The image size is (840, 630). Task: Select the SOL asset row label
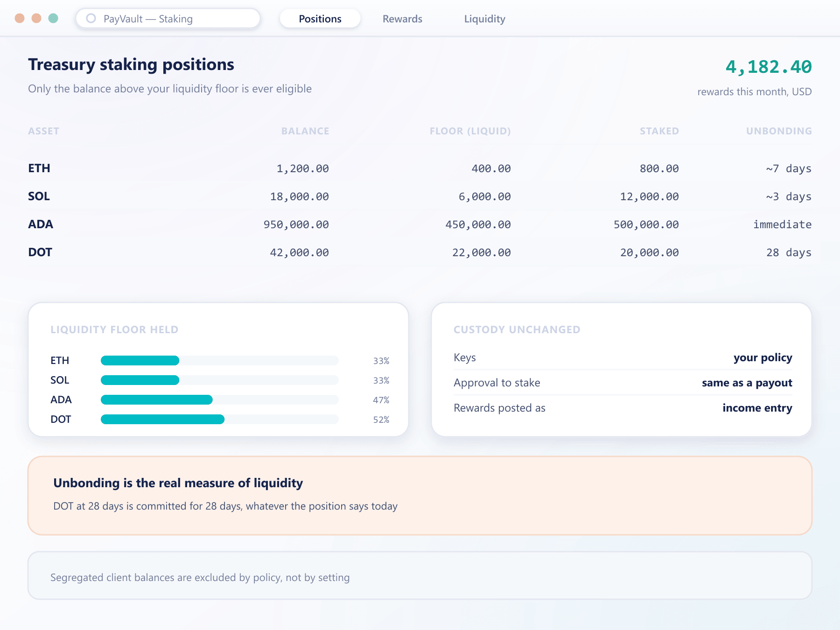[x=39, y=196]
